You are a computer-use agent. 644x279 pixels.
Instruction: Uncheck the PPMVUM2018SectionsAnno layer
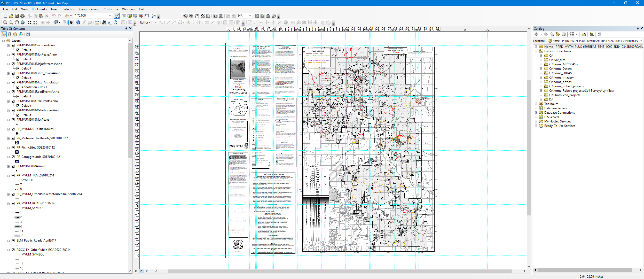(x=13, y=45)
